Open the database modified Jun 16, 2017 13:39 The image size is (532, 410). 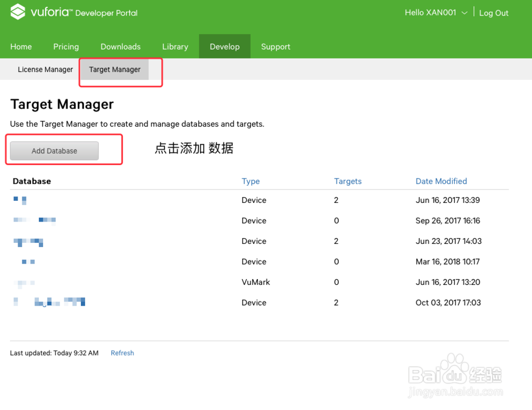(x=20, y=200)
